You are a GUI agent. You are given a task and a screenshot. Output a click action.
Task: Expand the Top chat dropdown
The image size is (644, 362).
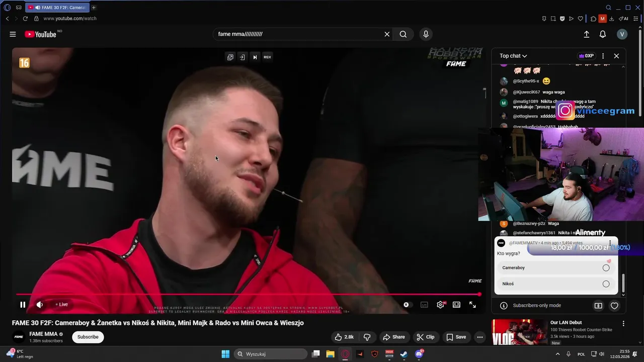click(x=513, y=56)
